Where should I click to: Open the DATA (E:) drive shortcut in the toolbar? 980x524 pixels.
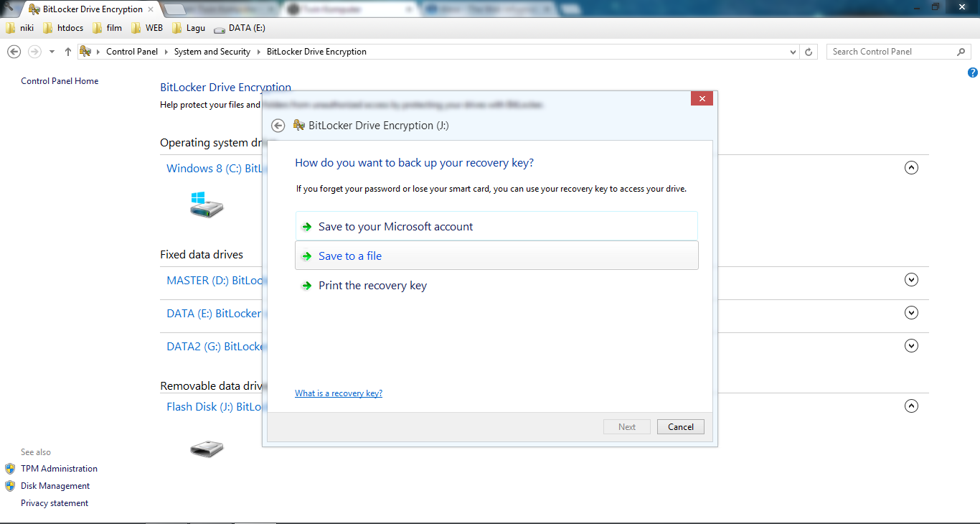click(240, 28)
